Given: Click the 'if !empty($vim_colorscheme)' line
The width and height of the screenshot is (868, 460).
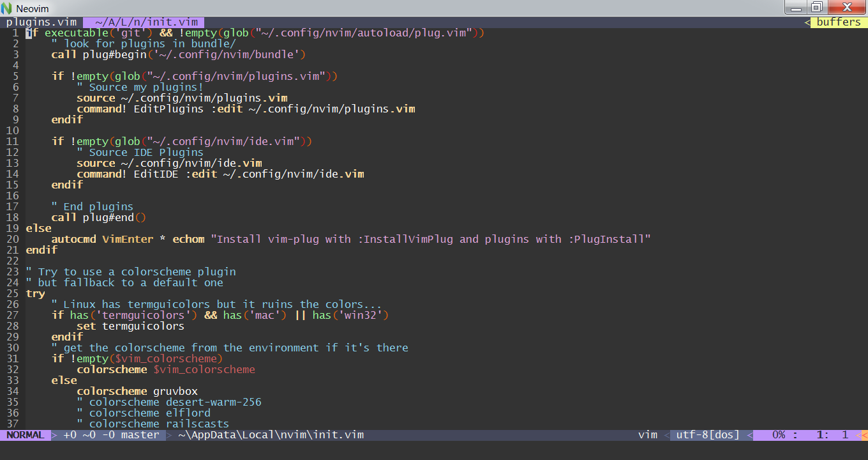Looking at the screenshot, I should point(137,358).
